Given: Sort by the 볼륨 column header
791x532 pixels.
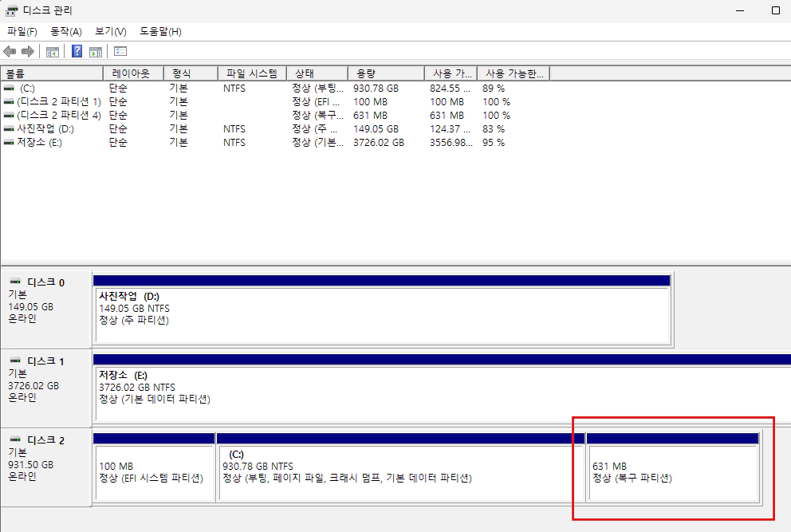Looking at the screenshot, I should [51, 73].
